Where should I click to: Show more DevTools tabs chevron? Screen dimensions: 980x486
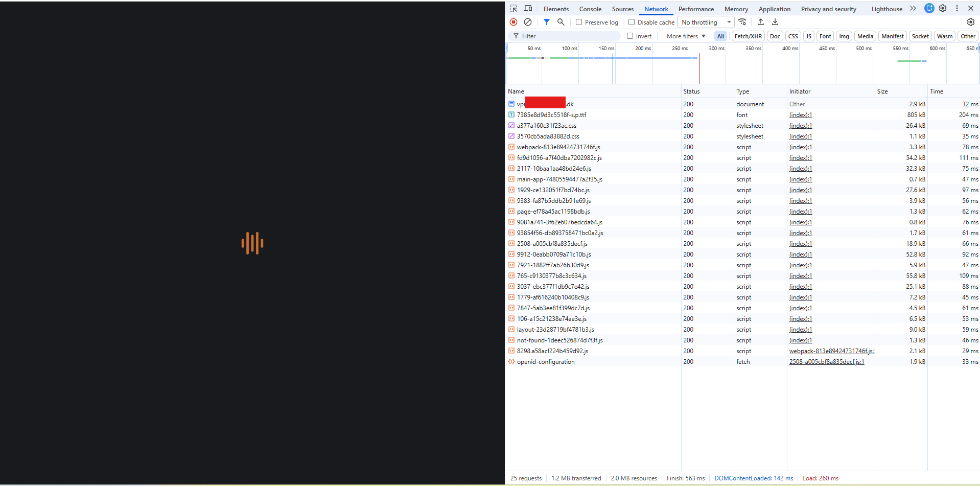pos(913,9)
